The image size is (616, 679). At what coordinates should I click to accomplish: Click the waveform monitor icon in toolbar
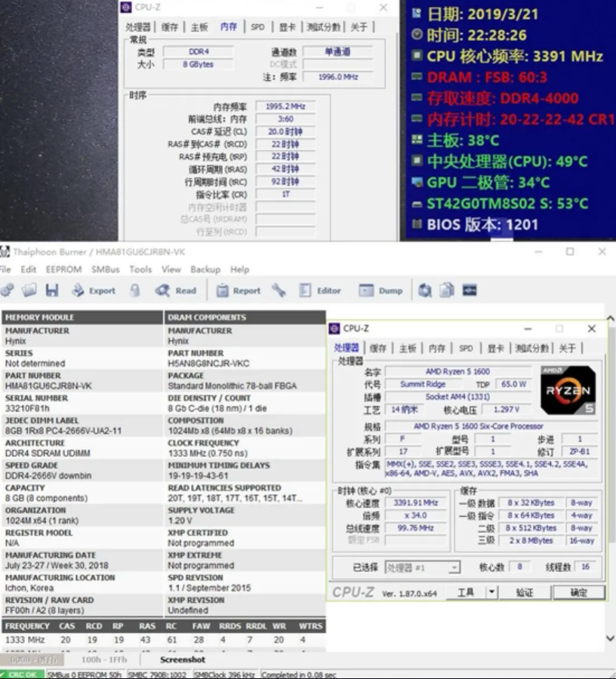[470, 290]
